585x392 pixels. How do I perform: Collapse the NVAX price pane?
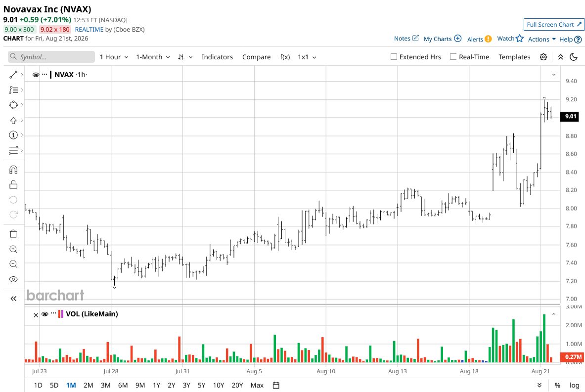pos(554,75)
